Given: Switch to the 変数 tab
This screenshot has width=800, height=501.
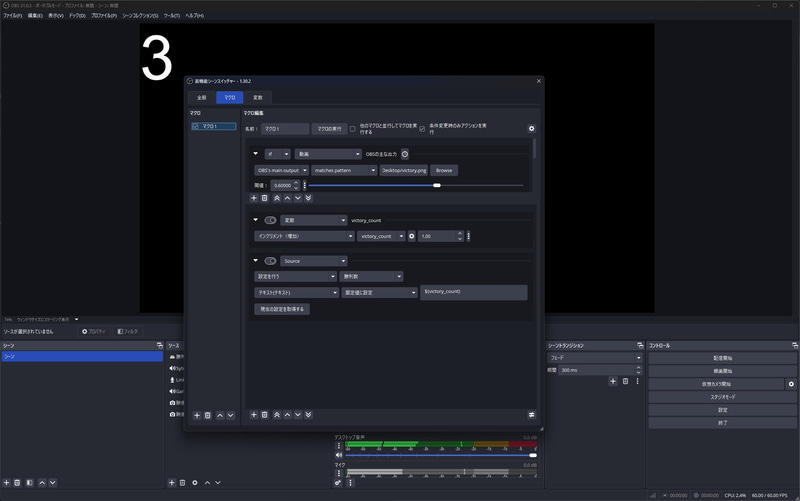Looking at the screenshot, I should [x=258, y=97].
